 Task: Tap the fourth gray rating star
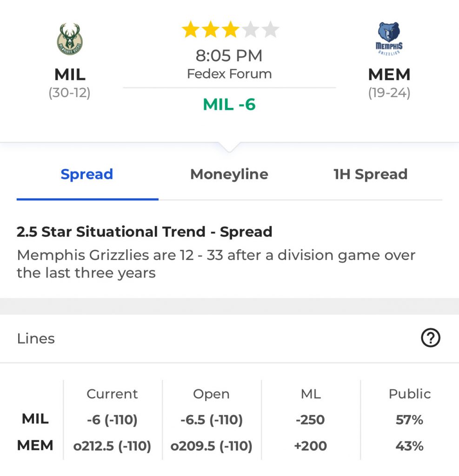[251, 29]
